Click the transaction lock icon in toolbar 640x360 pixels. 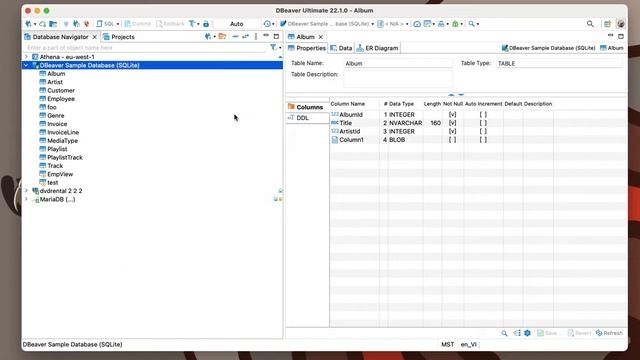coord(206,24)
